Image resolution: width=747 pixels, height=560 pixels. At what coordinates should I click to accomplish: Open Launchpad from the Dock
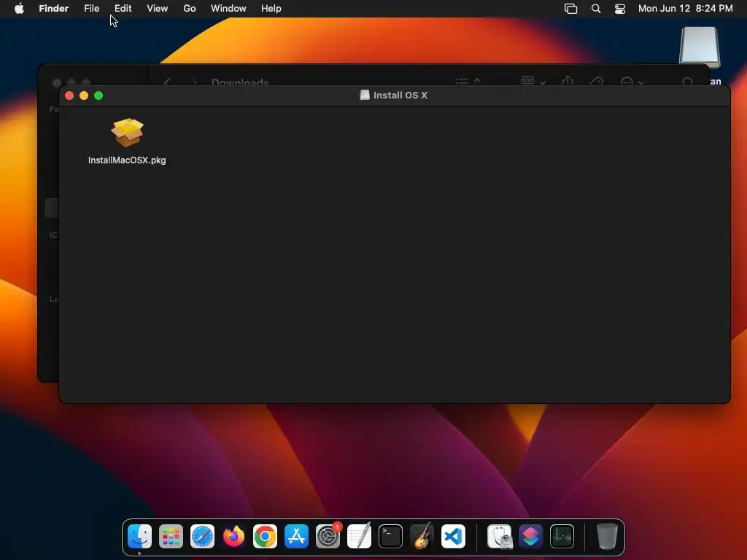point(171,536)
